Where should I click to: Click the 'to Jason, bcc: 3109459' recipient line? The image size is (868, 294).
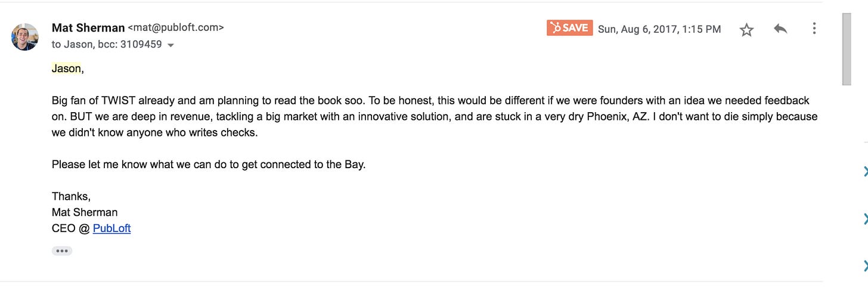click(107, 45)
